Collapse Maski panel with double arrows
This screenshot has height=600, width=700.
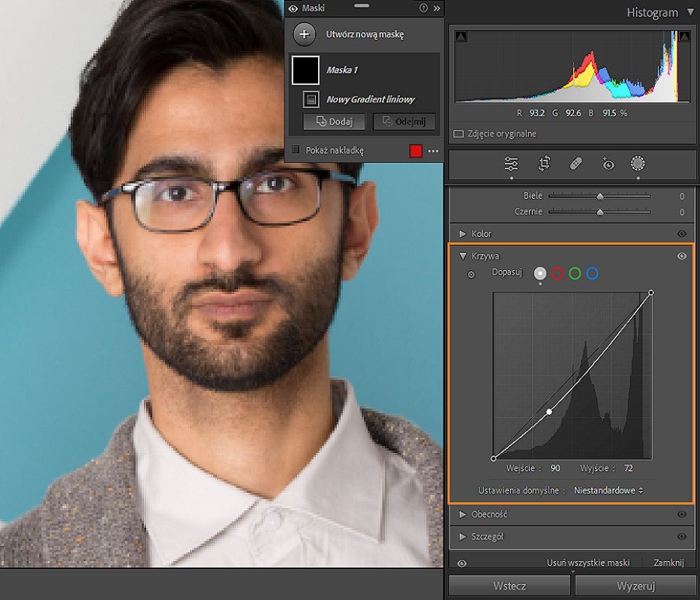[437, 8]
